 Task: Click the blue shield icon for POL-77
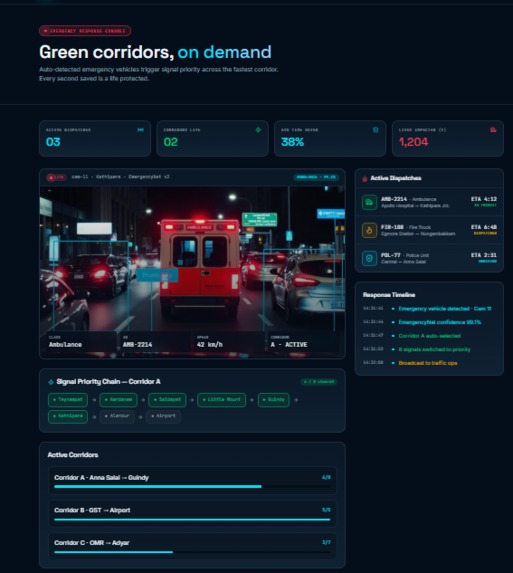click(369, 258)
